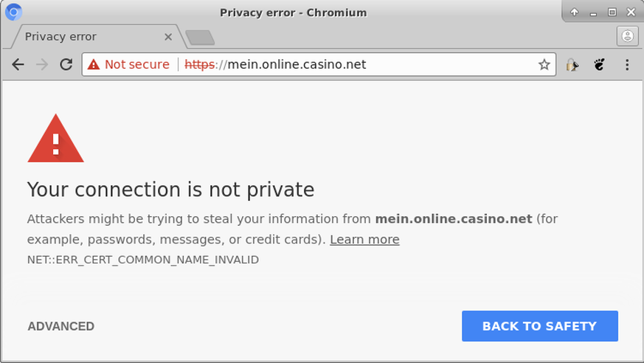The width and height of the screenshot is (644, 363).
Task: Expand NET::ERR_CERT_COMMON_NAME_INVALID error code details
Action: point(142,260)
